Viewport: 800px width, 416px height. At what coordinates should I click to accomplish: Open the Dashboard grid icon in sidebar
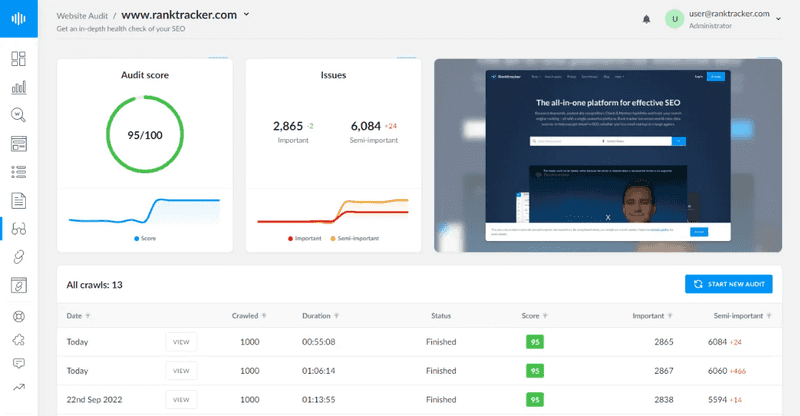click(x=18, y=59)
